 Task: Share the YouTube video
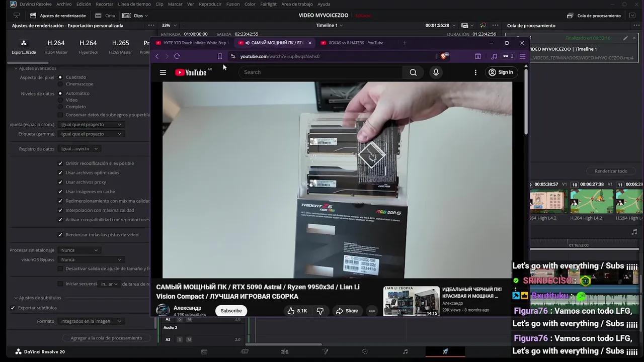click(x=347, y=311)
